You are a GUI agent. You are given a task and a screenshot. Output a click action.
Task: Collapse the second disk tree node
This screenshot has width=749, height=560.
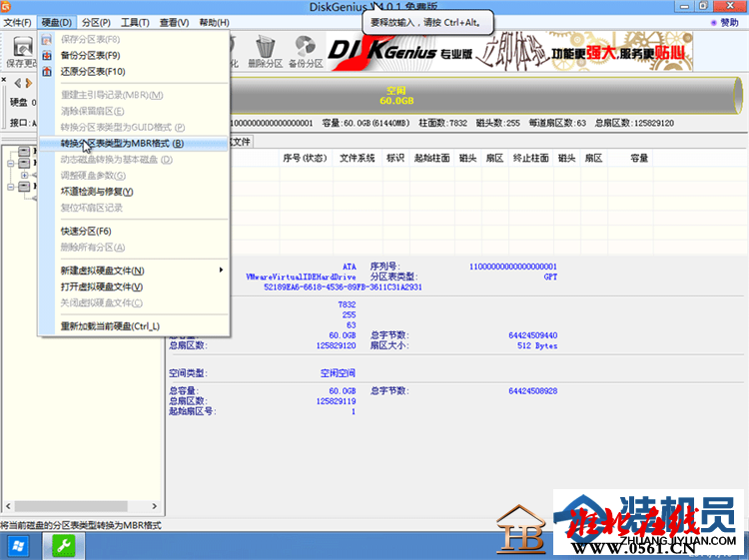click(11, 164)
